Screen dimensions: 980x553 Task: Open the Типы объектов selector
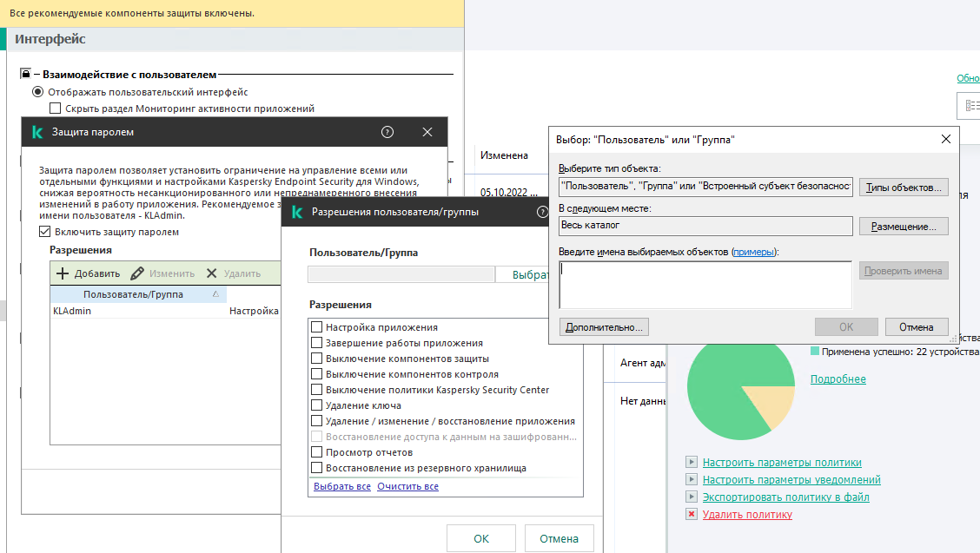pyautogui.click(x=904, y=188)
